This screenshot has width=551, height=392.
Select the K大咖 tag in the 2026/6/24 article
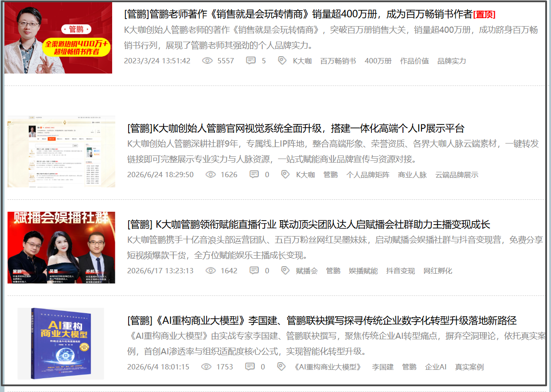pos(305,175)
